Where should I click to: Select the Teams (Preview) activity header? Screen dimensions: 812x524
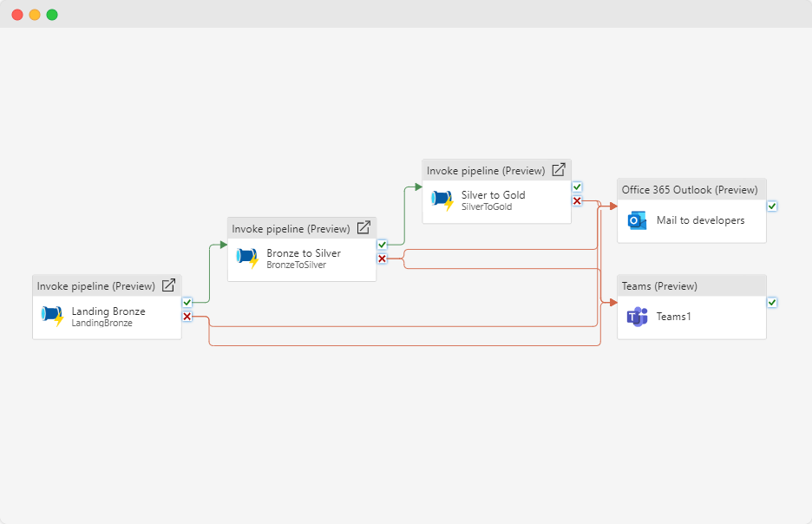659,286
